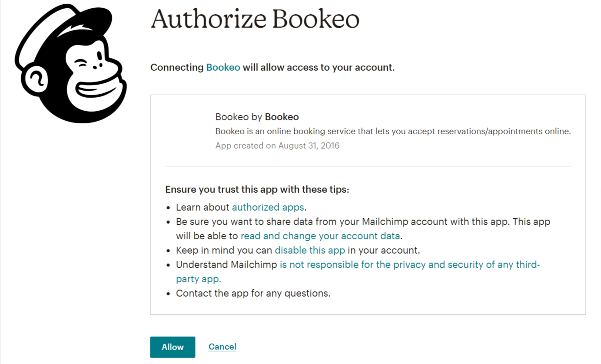This screenshot has height=364, width=601.
Task: Click the Learn about bullet text
Action: [x=203, y=207]
